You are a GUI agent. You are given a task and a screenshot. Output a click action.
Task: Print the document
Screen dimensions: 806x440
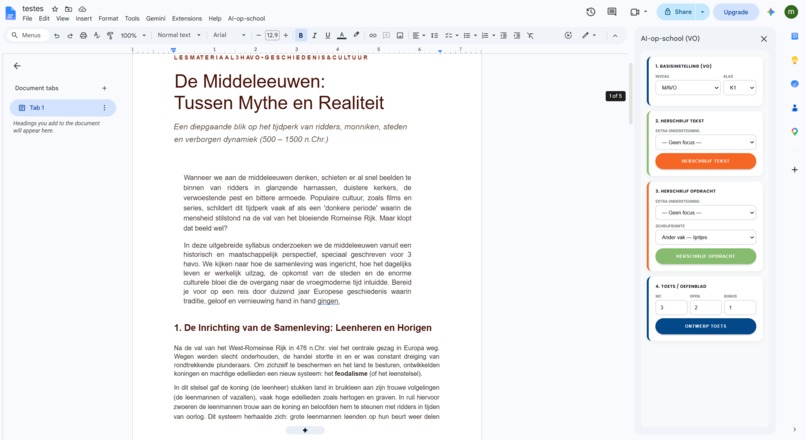[x=83, y=35]
